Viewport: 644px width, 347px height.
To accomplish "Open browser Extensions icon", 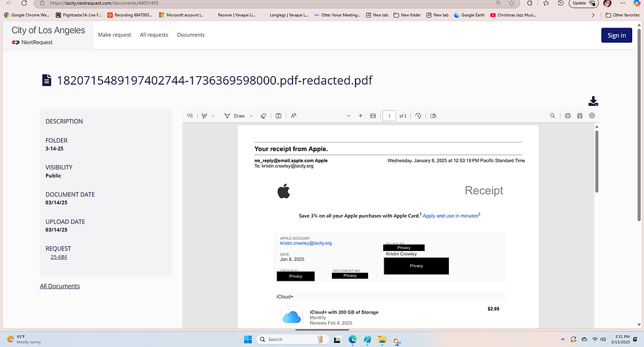I will (530, 3).
